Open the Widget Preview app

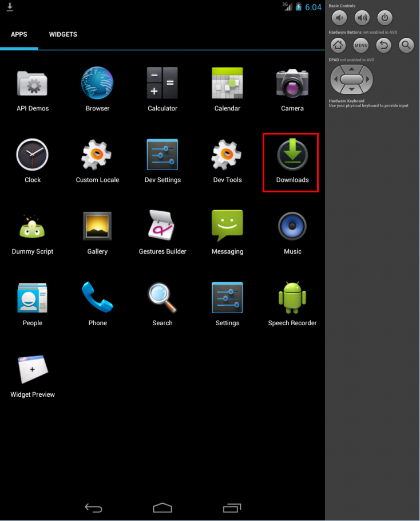click(33, 377)
